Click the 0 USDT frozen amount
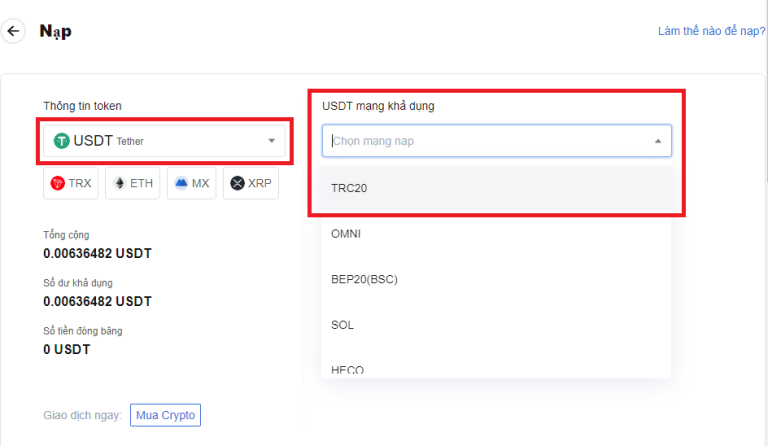Viewport: 768px width, 446px height. (x=67, y=350)
